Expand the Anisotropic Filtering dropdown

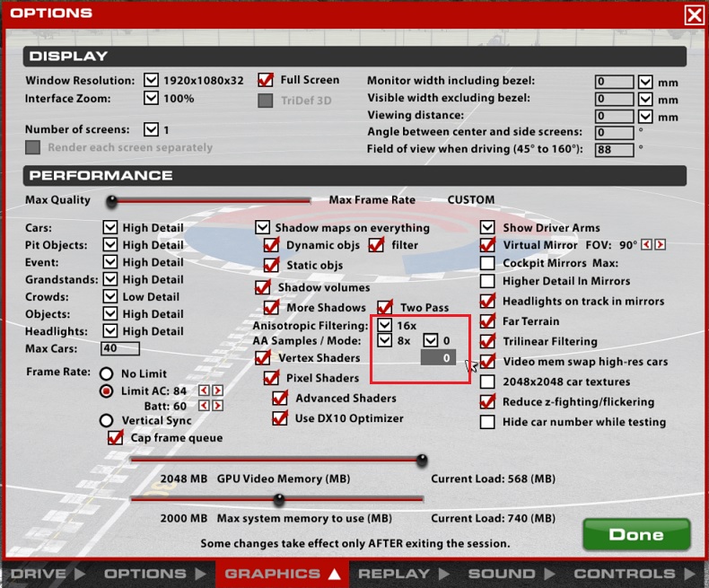click(x=384, y=324)
